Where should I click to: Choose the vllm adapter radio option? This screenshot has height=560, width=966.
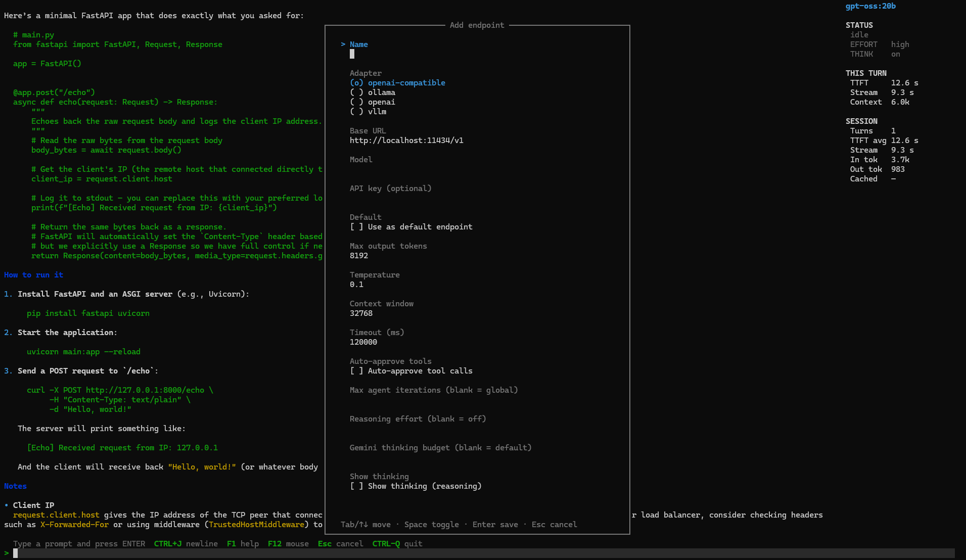[368, 112]
